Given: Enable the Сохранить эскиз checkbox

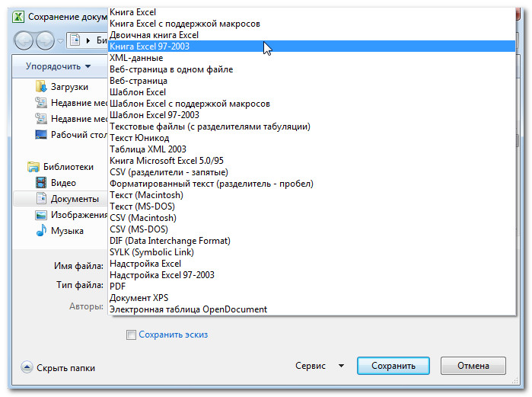Looking at the screenshot, I should 131,335.
